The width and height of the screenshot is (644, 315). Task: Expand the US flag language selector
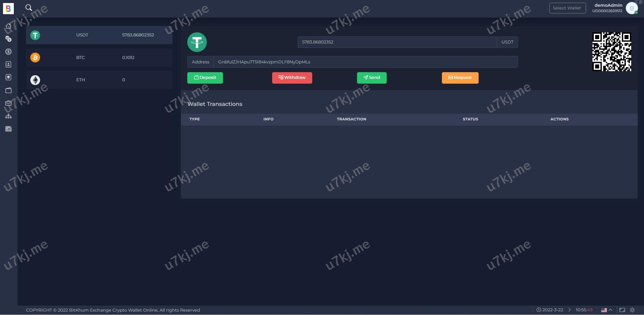(606, 310)
